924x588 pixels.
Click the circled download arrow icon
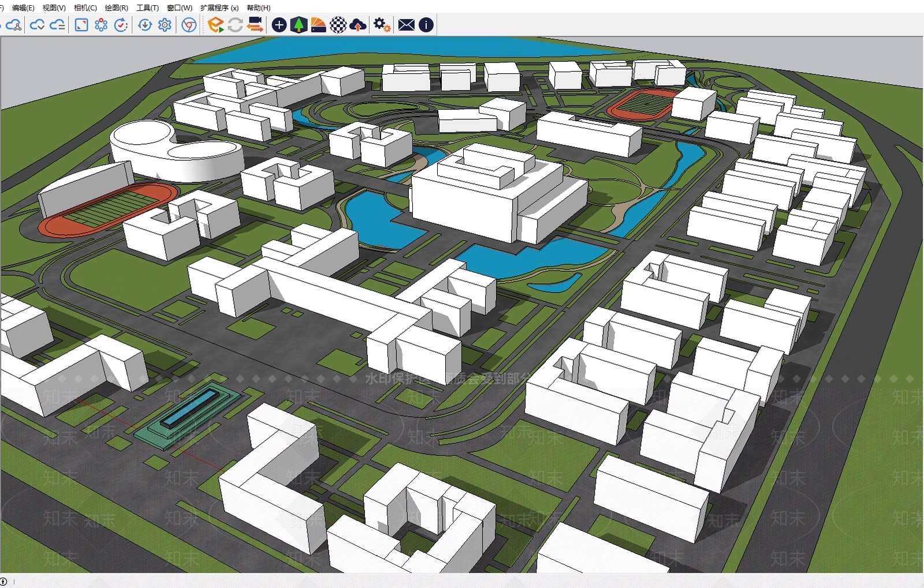pyautogui.click(x=145, y=25)
